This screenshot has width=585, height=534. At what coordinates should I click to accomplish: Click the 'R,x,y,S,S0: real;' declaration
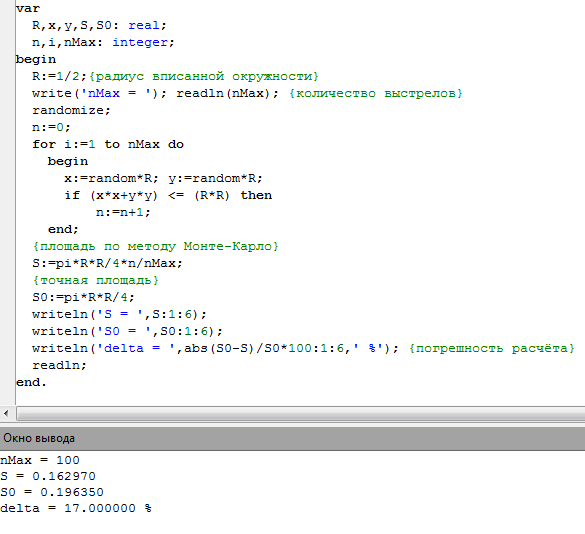tap(99, 25)
